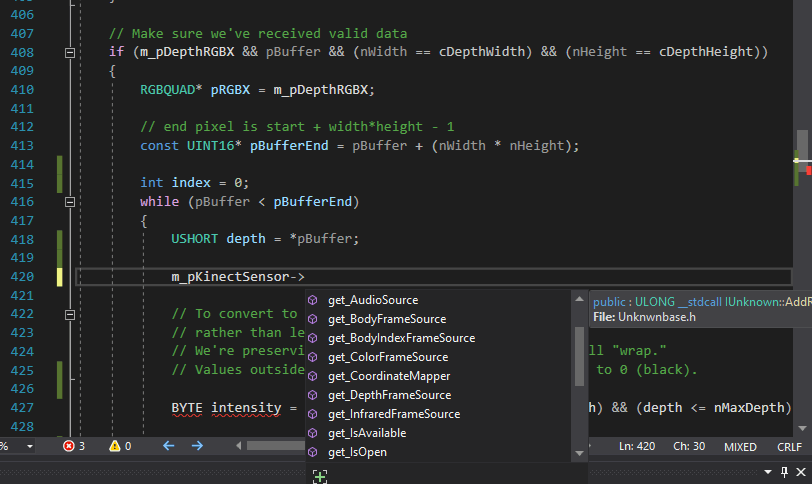Viewport: 812px width, 484px height.
Task: Click the pBufferEnd variable on line 413
Action: point(289,146)
